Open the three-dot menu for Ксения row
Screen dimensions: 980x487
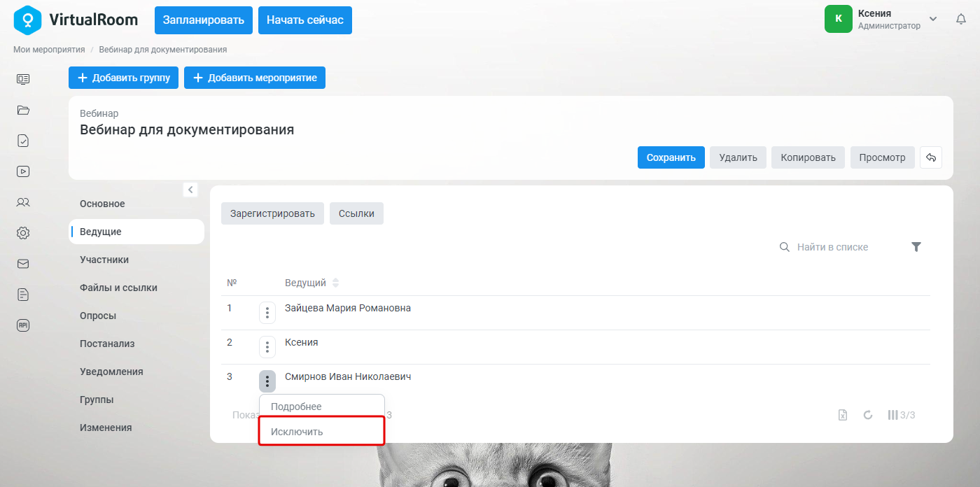click(x=267, y=347)
